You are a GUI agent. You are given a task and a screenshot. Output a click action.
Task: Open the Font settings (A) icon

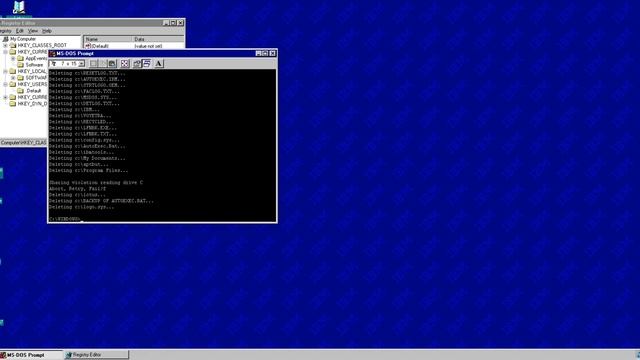click(x=159, y=64)
